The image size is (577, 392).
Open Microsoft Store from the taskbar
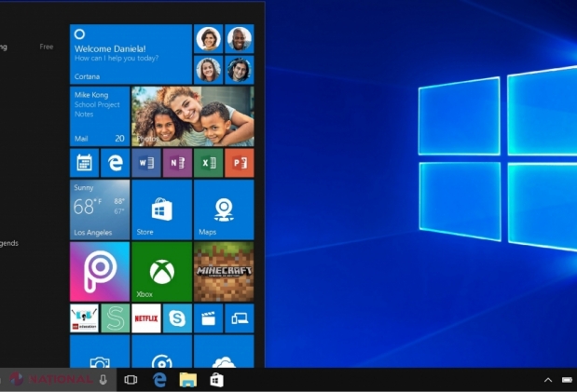(217, 380)
